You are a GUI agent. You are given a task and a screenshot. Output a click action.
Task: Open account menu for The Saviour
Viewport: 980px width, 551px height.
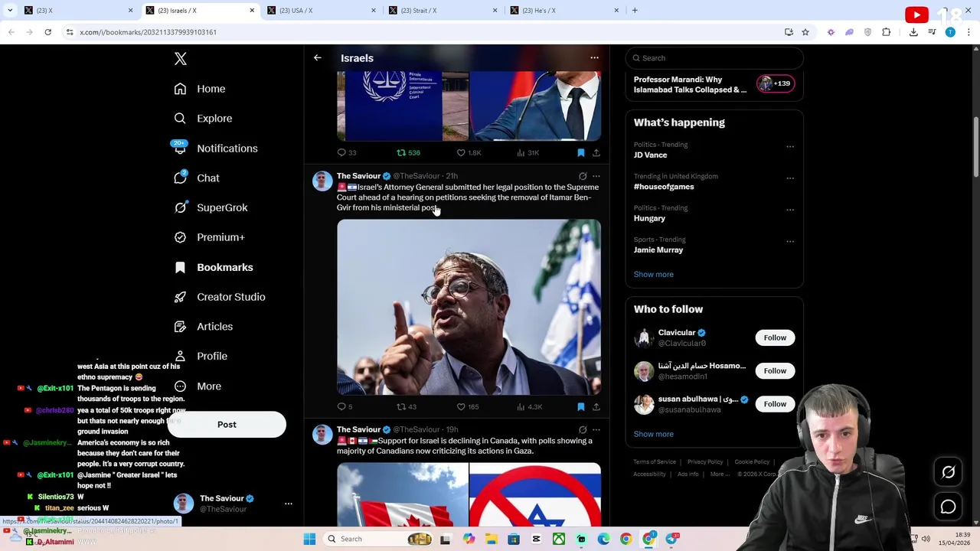(288, 504)
